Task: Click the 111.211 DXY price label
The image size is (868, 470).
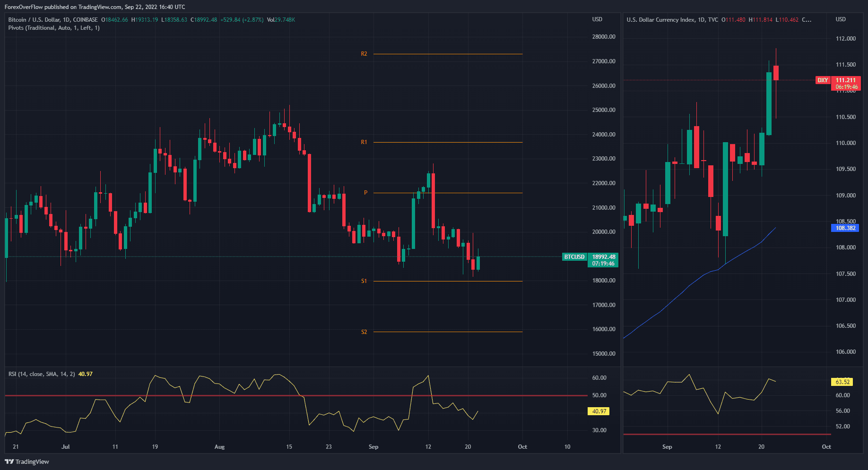Action: tap(846, 80)
